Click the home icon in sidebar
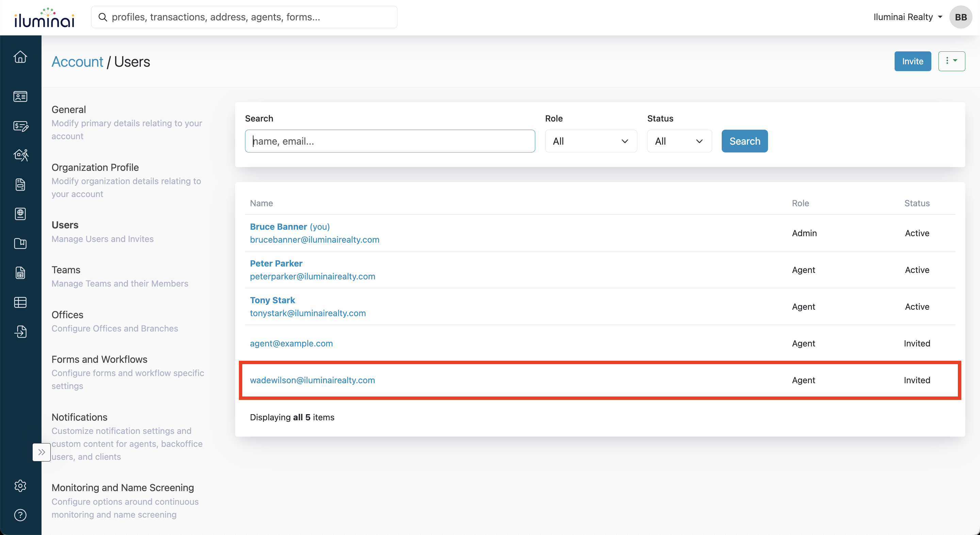 (x=20, y=57)
